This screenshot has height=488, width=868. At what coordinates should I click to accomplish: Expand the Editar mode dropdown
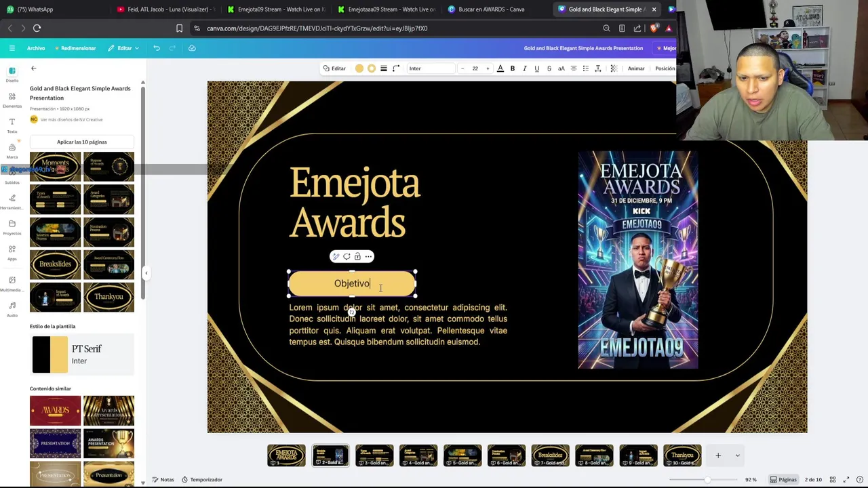(123, 48)
